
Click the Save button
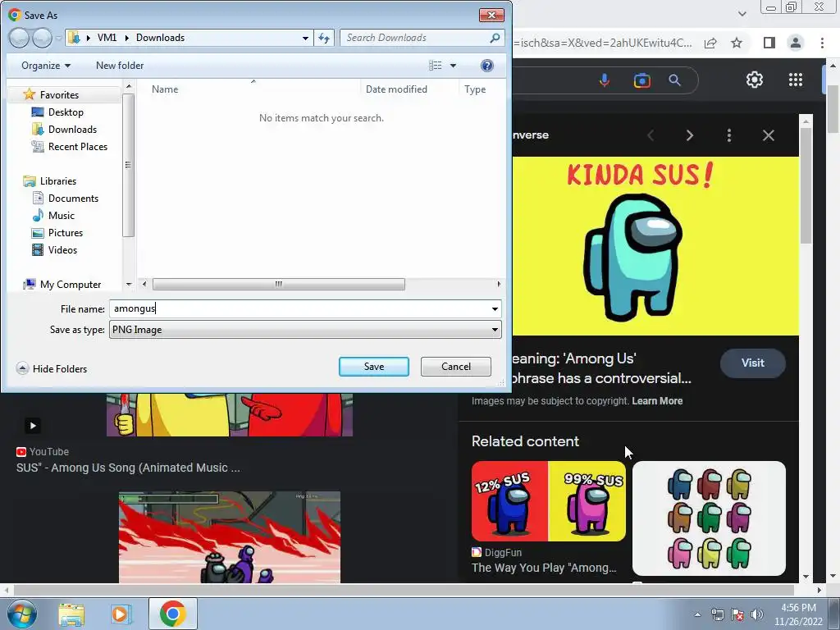(x=373, y=367)
